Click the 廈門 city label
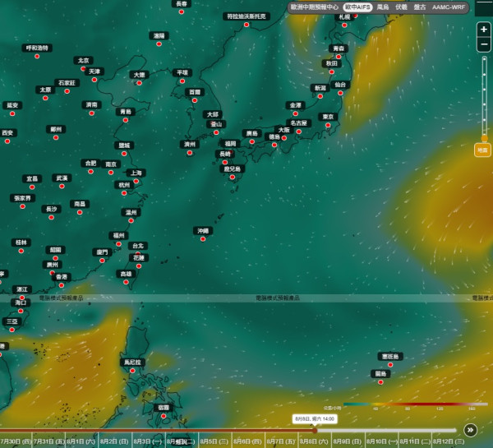The width and height of the screenshot is (493, 448). coord(102,252)
